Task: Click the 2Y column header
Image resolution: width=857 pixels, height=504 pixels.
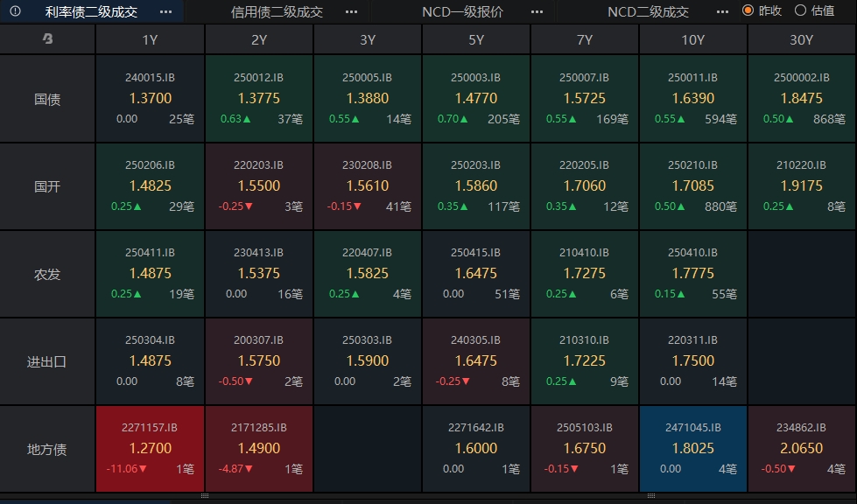Action: pyautogui.click(x=258, y=39)
